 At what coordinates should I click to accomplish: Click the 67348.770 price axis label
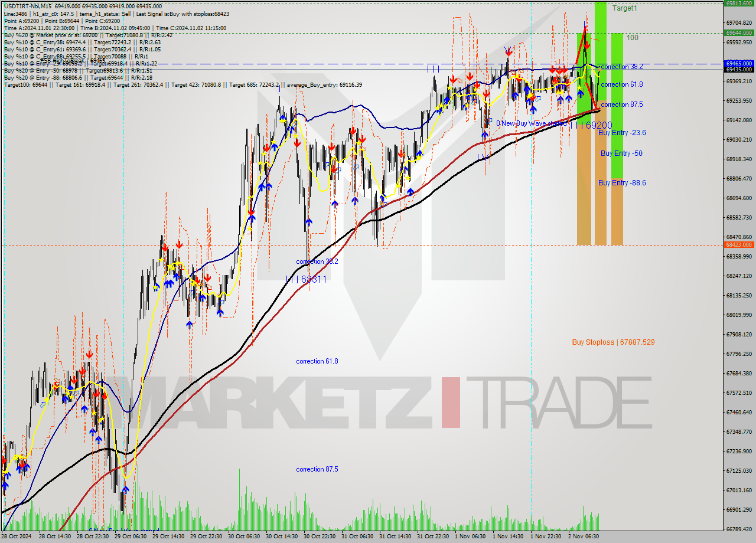tap(739, 431)
